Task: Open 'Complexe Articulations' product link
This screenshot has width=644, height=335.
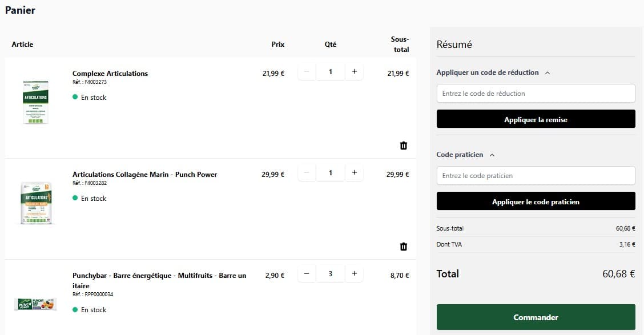Action: [110, 74]
